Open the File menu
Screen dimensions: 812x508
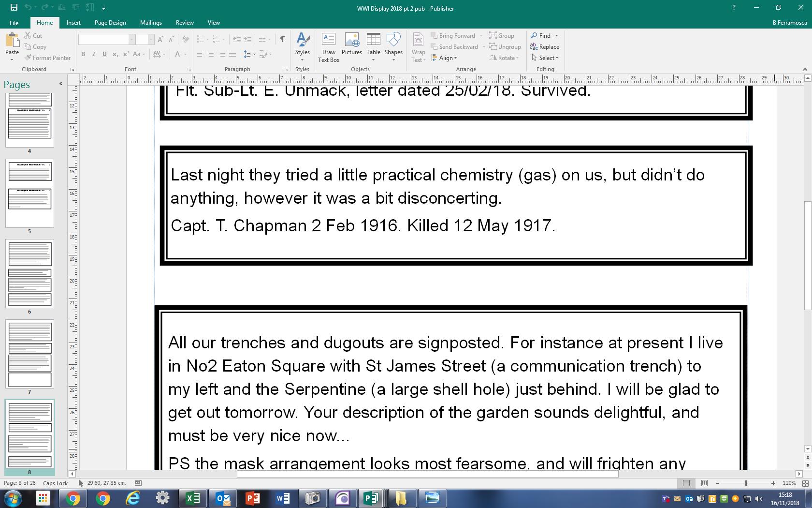14,22
